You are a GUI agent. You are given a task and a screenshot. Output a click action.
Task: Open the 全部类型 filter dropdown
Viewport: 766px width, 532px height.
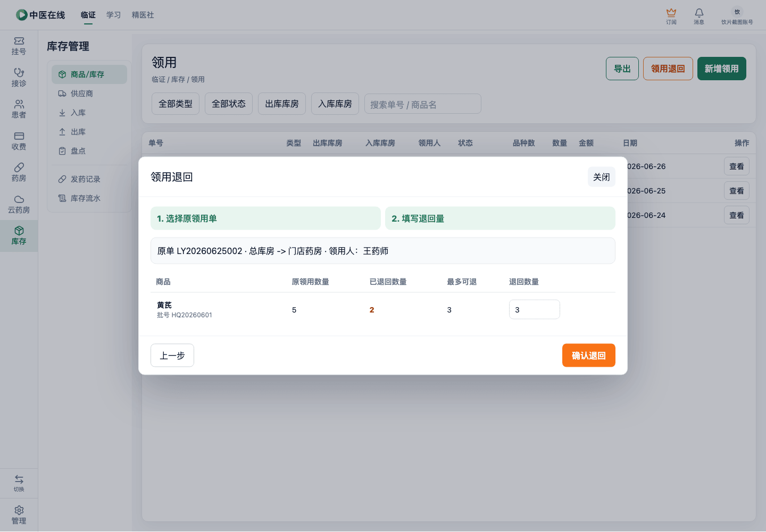(176, 104)
